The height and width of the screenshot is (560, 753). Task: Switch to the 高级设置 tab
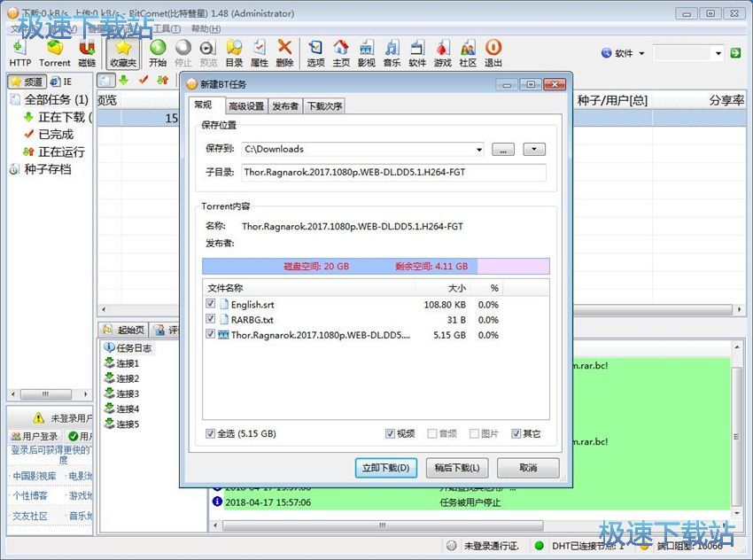246,106
